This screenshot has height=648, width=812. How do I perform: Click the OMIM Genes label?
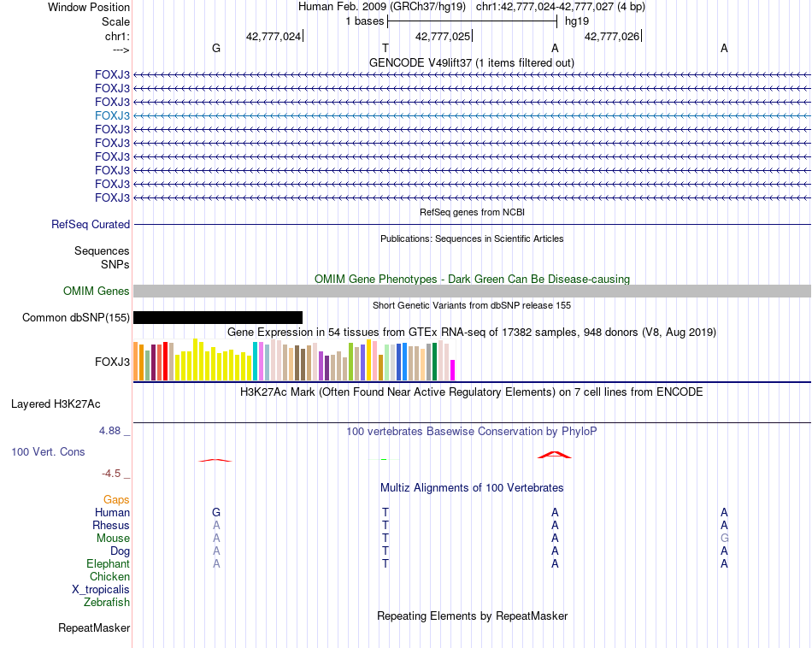click(x=96, y=292)
